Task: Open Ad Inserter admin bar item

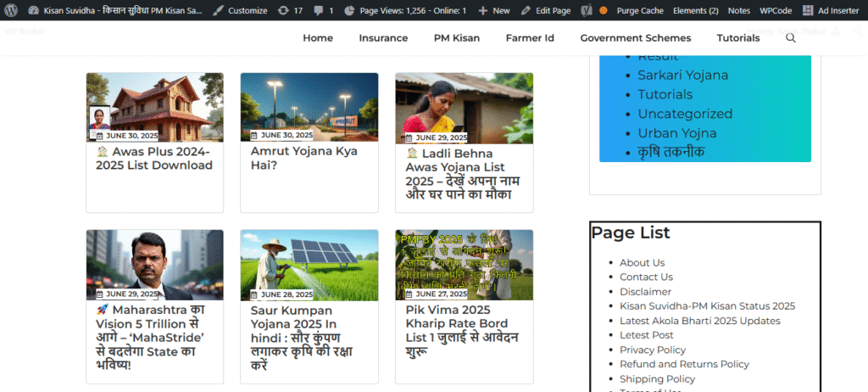Action: (832, 10)
